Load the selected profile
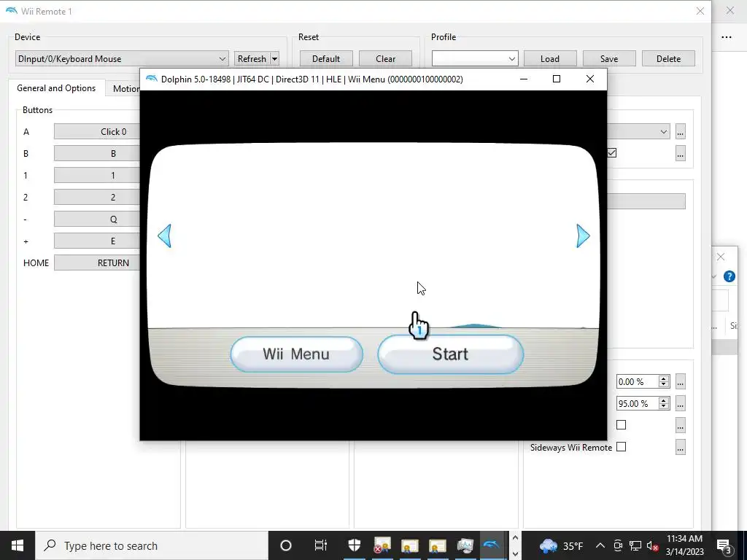The image size is (747, 560). tap(550, 58)
